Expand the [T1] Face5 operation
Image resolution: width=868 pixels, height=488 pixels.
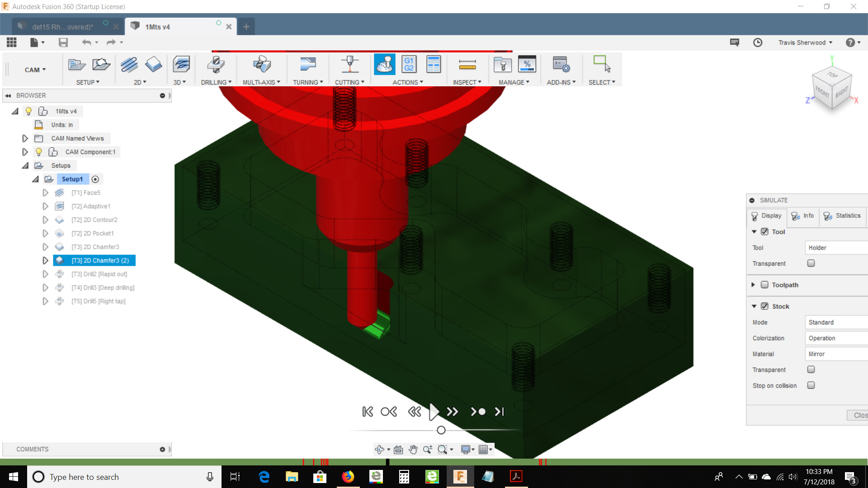click(45, 192)
